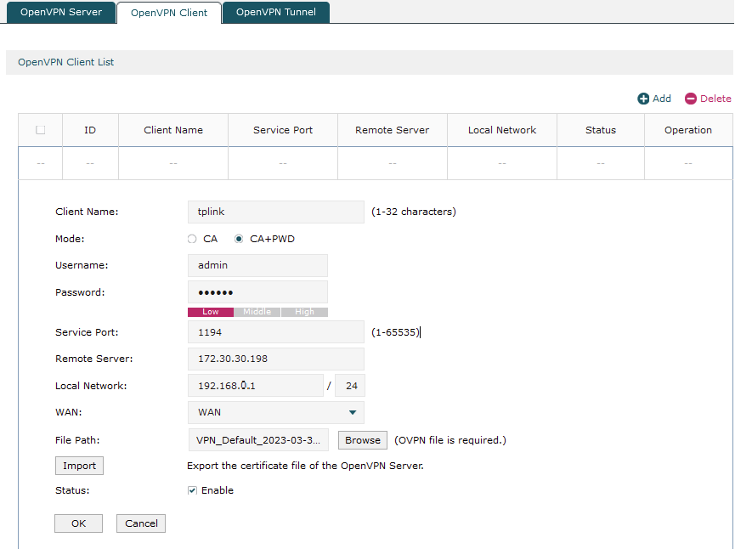Click into the Username field
Image resolution: width=735 pixels, height=560 pixels.
(x=257, y=265)
